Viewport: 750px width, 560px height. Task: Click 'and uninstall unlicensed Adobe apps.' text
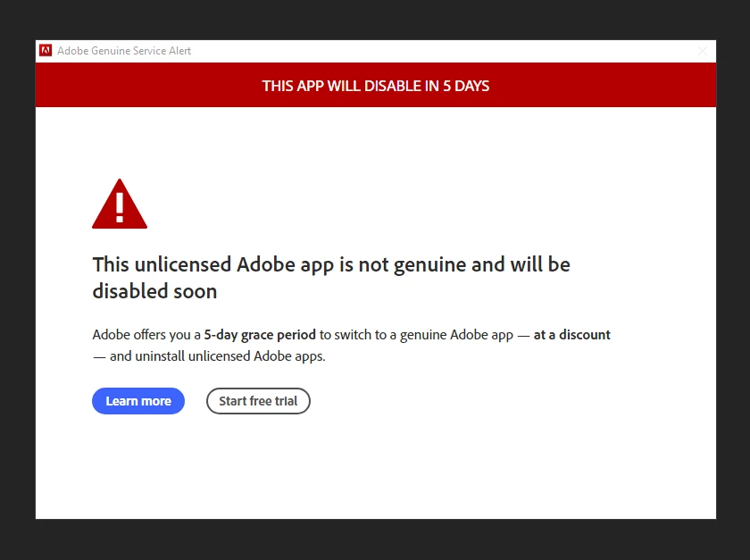218,356
